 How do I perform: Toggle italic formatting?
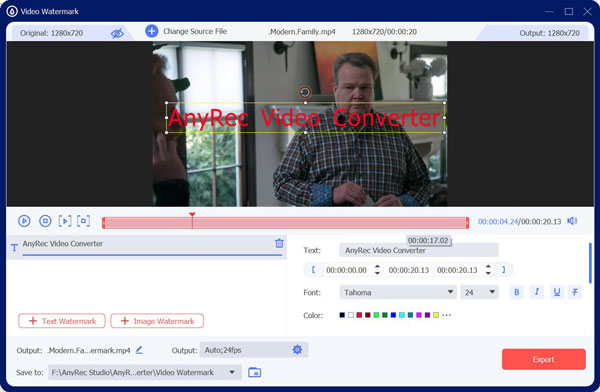pyautogui.click(x=536, y=292)
